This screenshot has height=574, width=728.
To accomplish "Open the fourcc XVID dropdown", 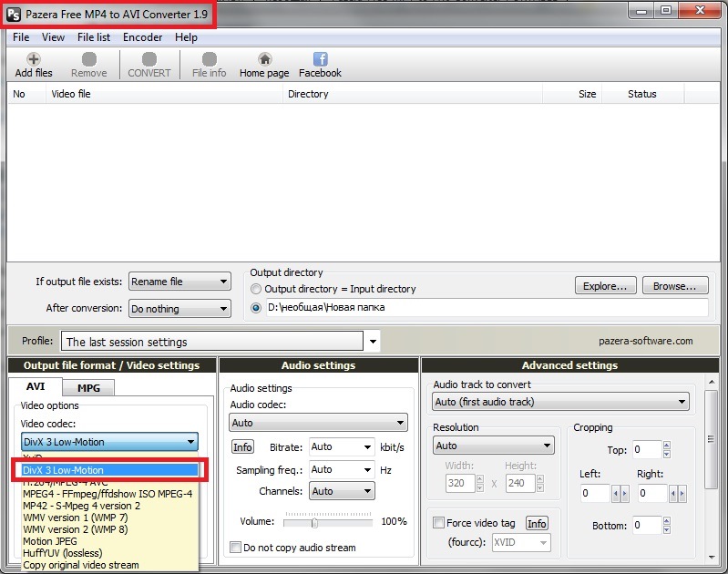I will (521, 542).
